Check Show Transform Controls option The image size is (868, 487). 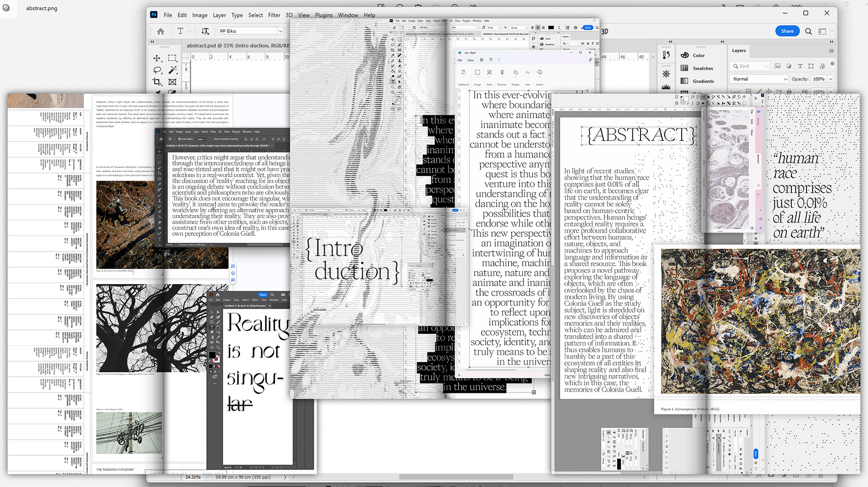coord(211,139)
